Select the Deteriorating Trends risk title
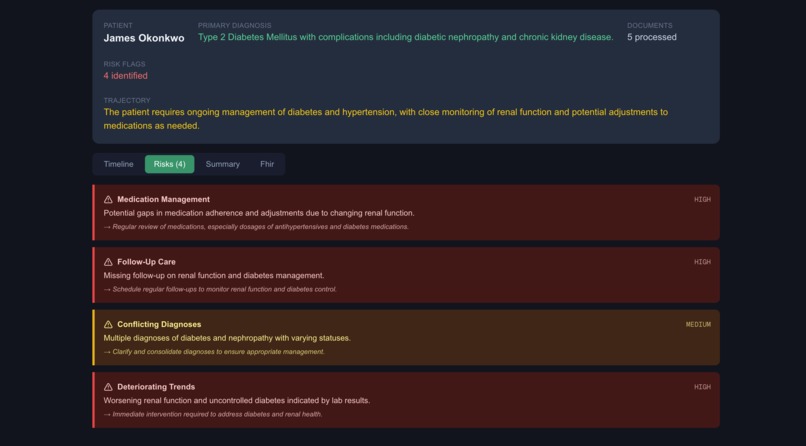 coord(156,387)
